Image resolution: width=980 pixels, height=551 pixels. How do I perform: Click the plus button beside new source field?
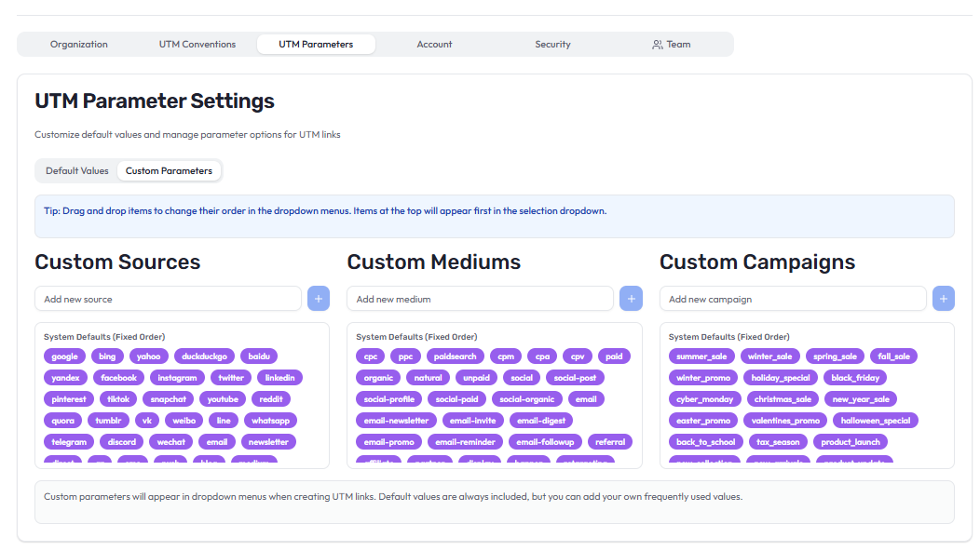coord(318,299)
